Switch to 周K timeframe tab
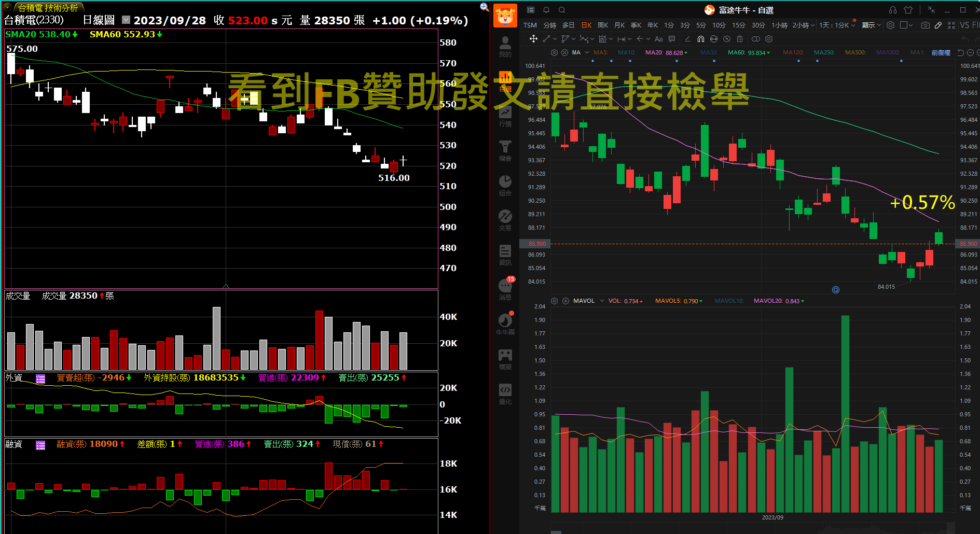Viewport: 980px width, 534px height. tap(603, 25)
